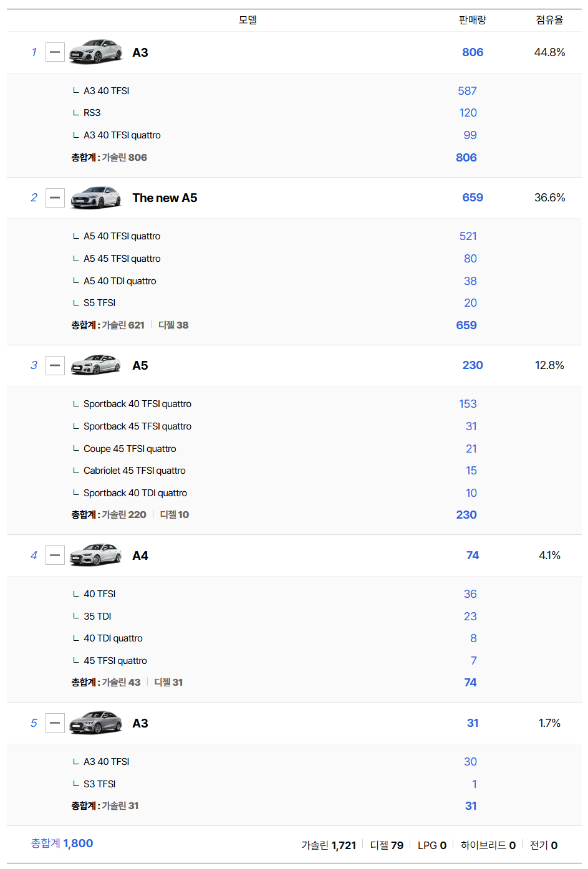Collapse the rank 3 A5 row
This screenshot has width=588, height=869.
[x=55, y=365]
